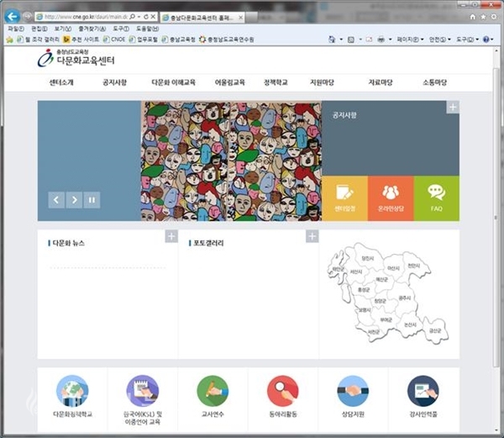Open the 도구(T) menu in menu bar
The width and height of the screenshot is (504, 438).
pos(121,29)
